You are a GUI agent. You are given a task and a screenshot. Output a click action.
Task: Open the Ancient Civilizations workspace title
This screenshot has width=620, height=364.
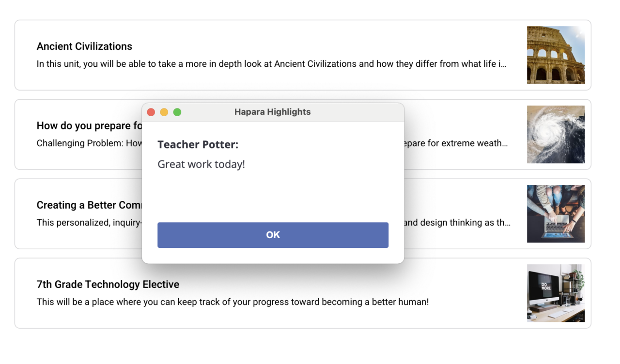pyautogui.click(x=84, y=46)
